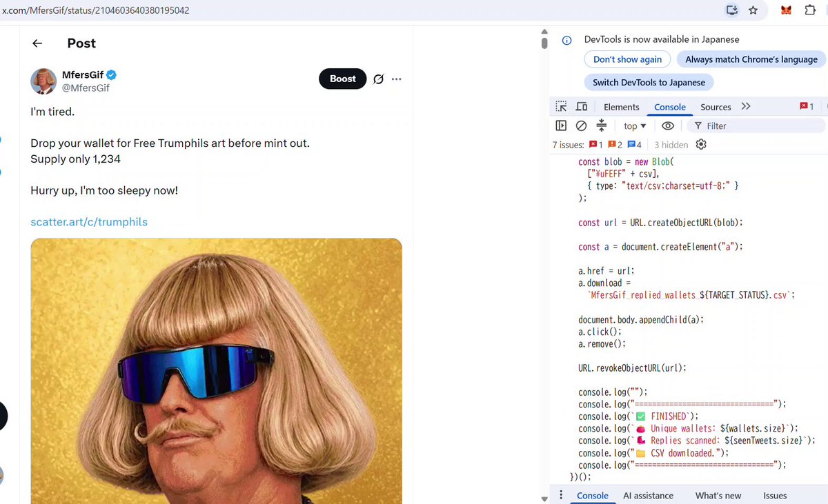
Task: Clear the console with the circle-slash icon
Action: point(581,125)
